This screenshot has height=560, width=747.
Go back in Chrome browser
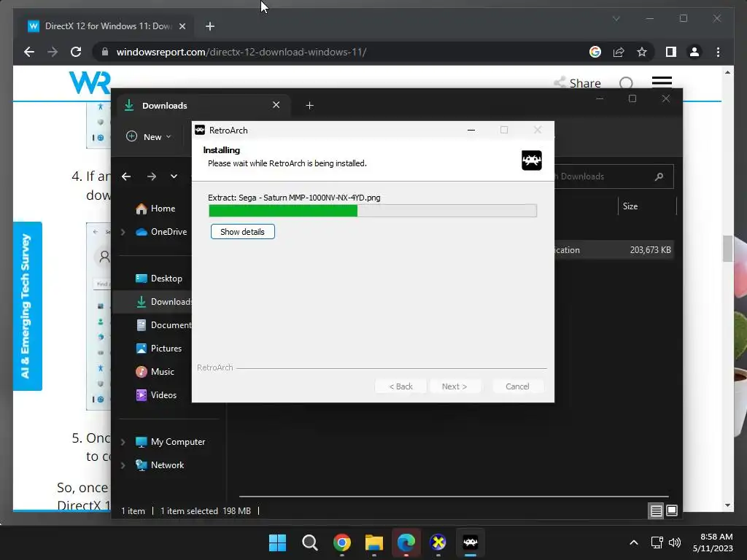click(29, 52)
